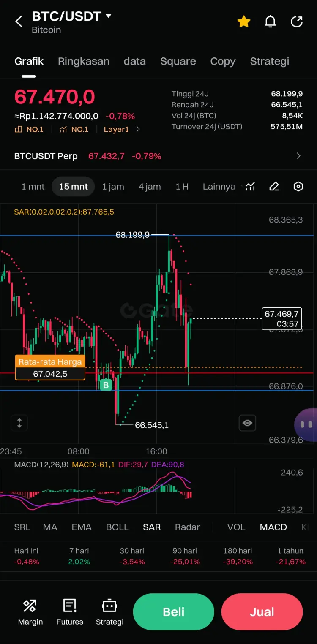Tap the back arrow icon
The image size is (317, 644).
click(x=19, y=22)
